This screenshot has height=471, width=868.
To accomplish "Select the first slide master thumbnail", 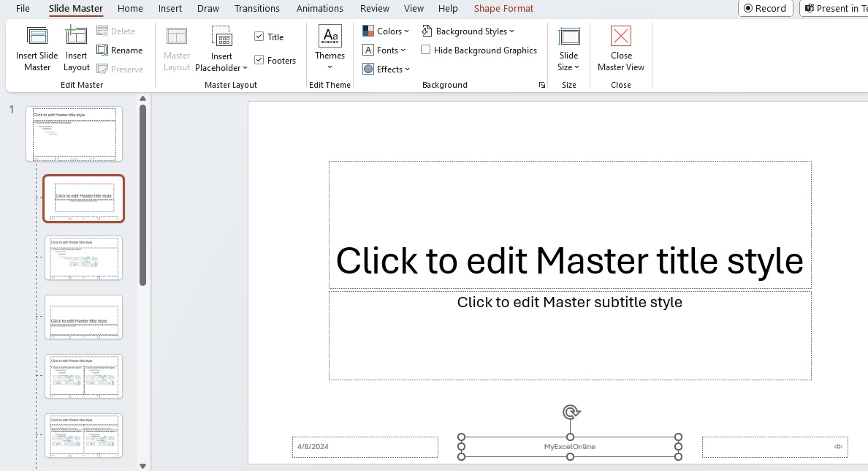I will 75,134.
